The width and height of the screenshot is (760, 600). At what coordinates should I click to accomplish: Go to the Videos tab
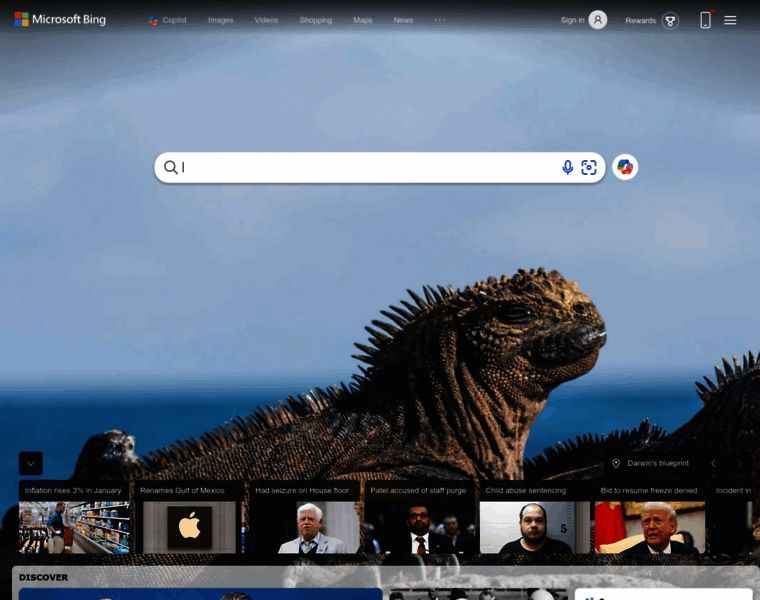[266, 20]
